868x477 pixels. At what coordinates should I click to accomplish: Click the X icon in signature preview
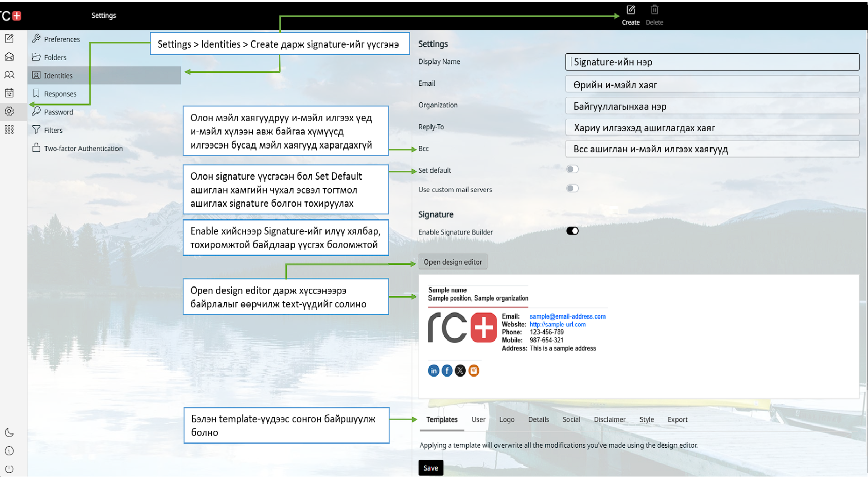click(460, 370)
